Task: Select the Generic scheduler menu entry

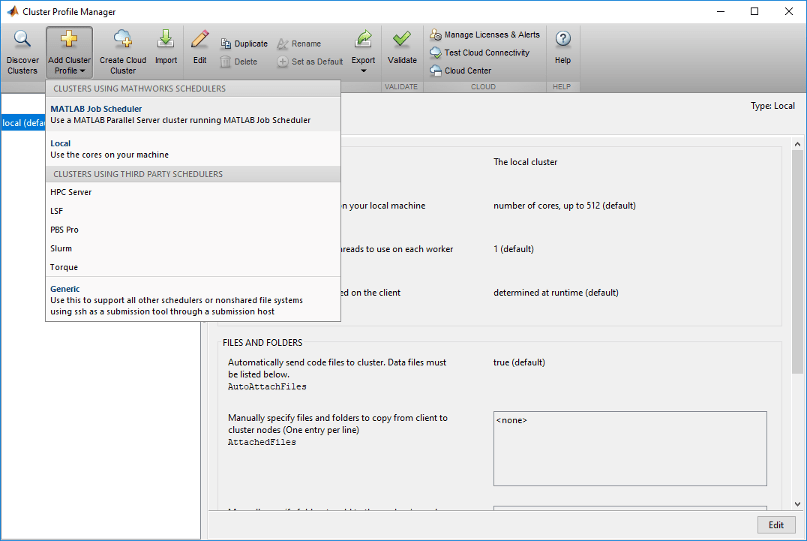Action: point(193,300)
